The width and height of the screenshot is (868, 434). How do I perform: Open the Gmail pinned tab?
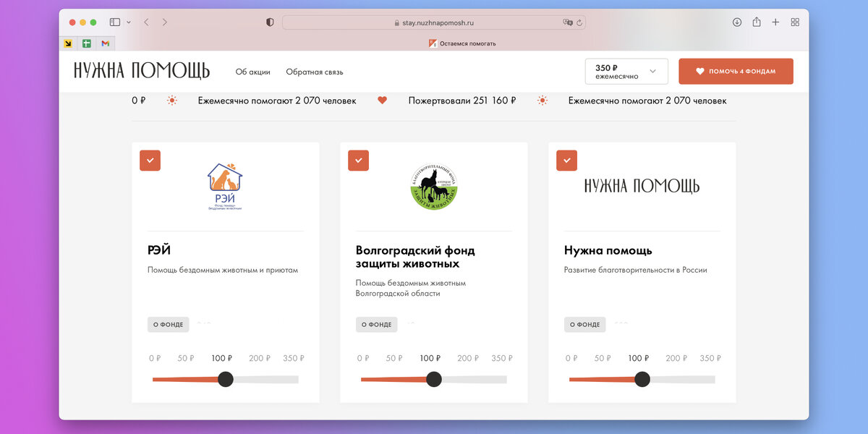(x=105, y=43)
